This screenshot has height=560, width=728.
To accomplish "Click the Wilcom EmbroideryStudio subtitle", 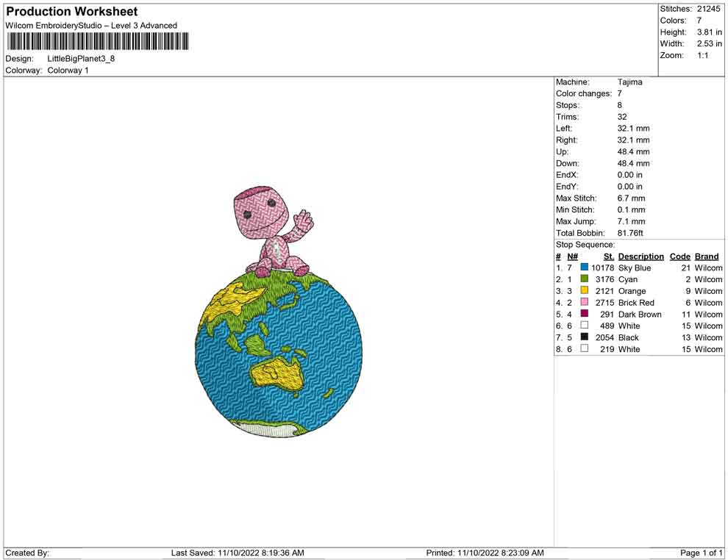I will [91, 26].
